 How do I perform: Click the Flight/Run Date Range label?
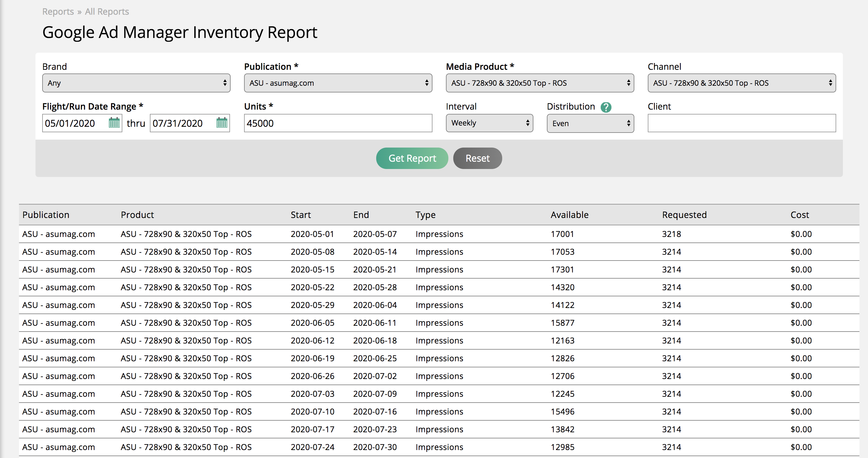pyautogui.click(x=93, y=107)
